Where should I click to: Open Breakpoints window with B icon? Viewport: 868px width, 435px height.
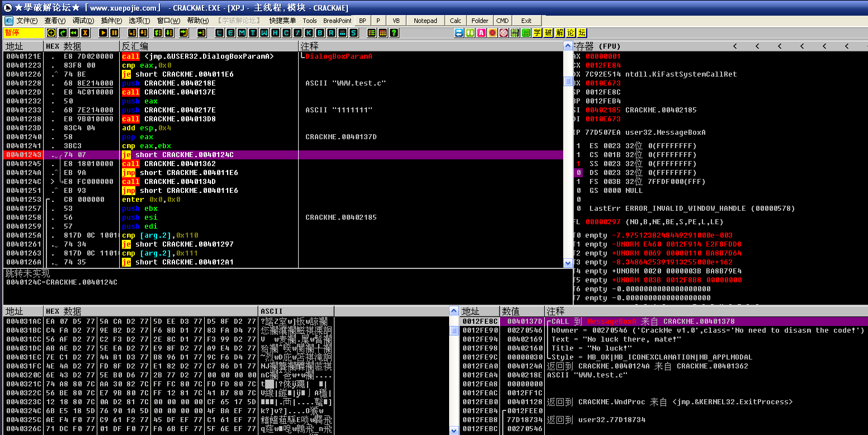point(320,33)
